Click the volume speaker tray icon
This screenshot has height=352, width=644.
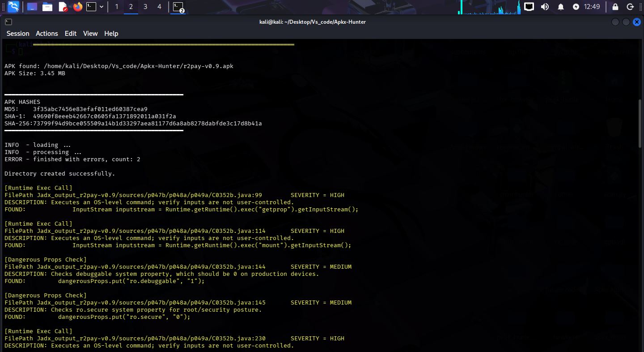pos(545,7)
